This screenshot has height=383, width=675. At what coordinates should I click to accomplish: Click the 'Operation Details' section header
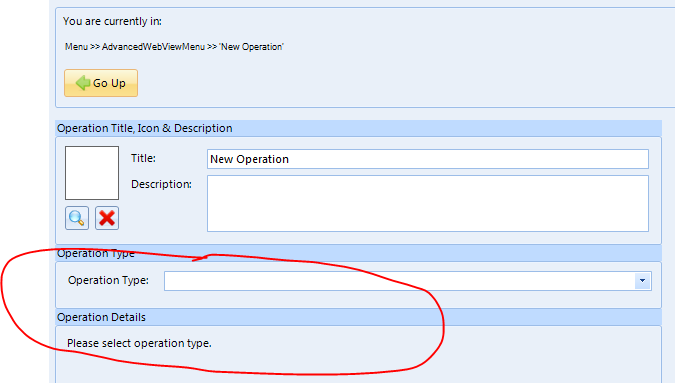pyautogui.click(x=359, y=317)
